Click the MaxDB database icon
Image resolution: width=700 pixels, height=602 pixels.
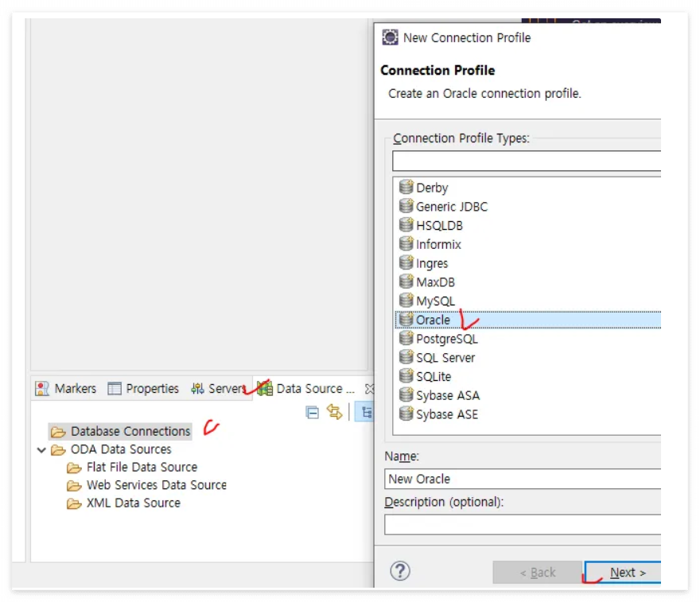pos(406,282)
